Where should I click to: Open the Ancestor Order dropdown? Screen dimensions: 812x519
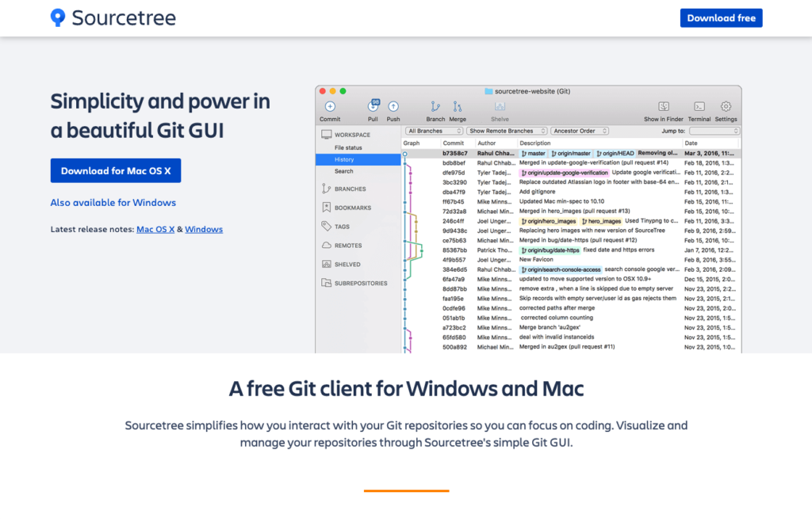tap(580, 131)
